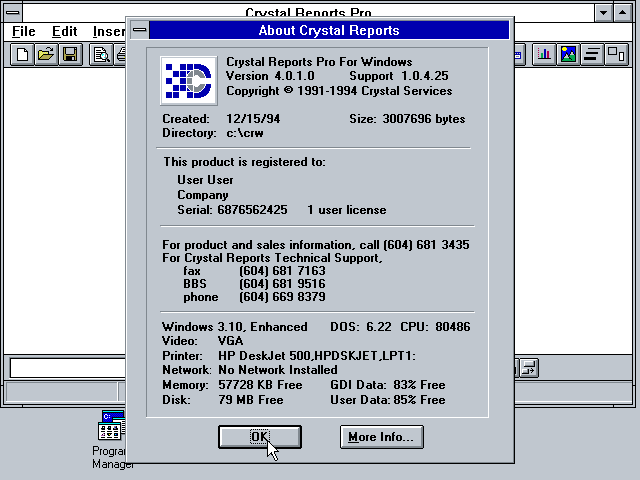Save the report with the floppy disk icon
The image size is (640, 480).
pos(70,55)
